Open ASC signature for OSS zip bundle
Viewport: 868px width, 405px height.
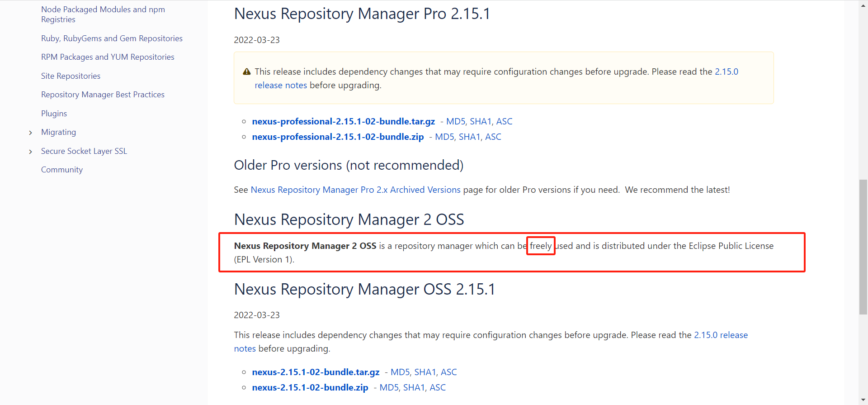tap(438, 387)
